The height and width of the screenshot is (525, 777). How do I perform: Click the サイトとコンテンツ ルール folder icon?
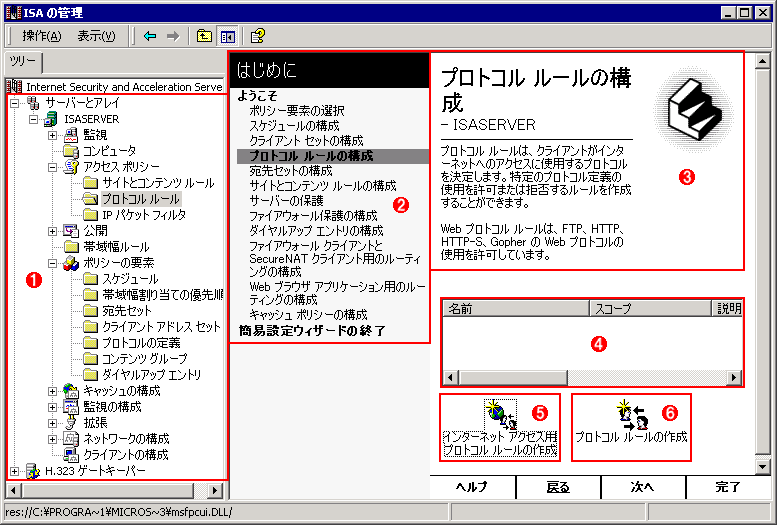coord(90,183)
